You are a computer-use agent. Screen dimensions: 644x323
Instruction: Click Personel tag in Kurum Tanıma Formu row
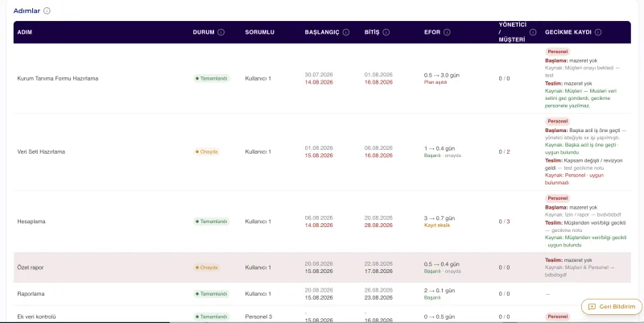557,52
